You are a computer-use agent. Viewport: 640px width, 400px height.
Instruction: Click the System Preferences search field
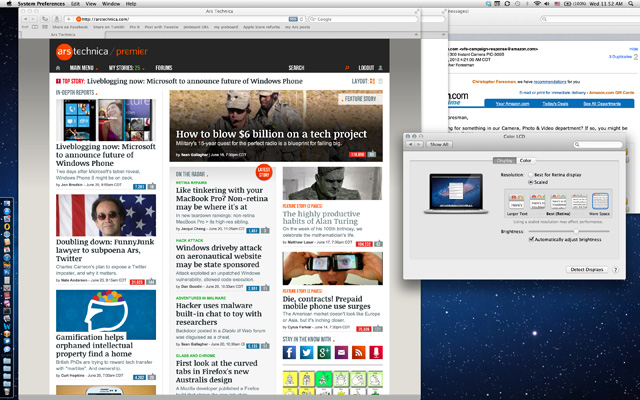tap(598, 144)
